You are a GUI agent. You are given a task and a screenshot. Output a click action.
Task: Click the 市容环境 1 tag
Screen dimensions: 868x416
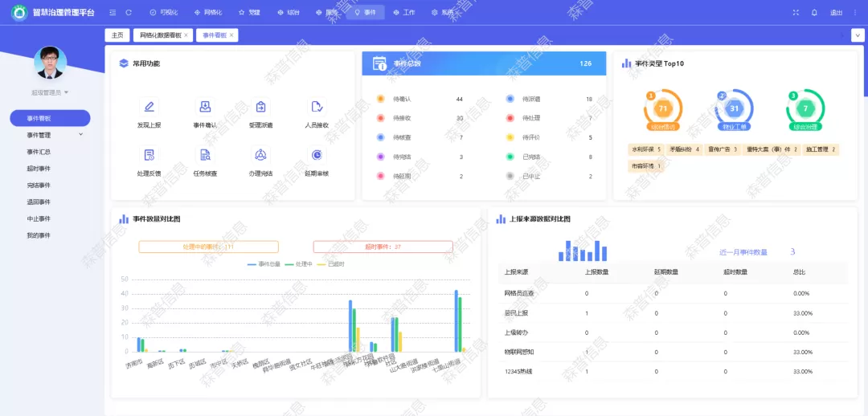[646, 166]
